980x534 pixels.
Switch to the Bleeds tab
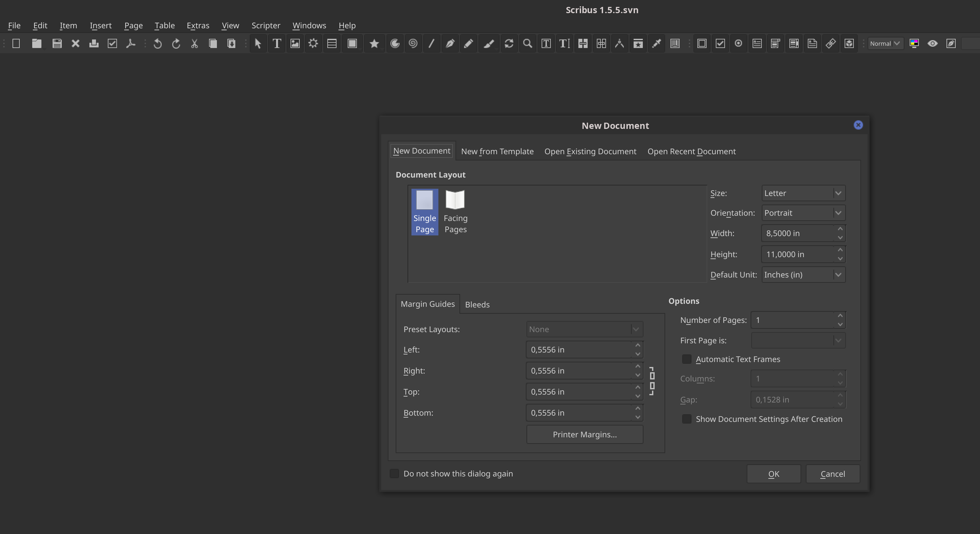click(x=477, y=304)
